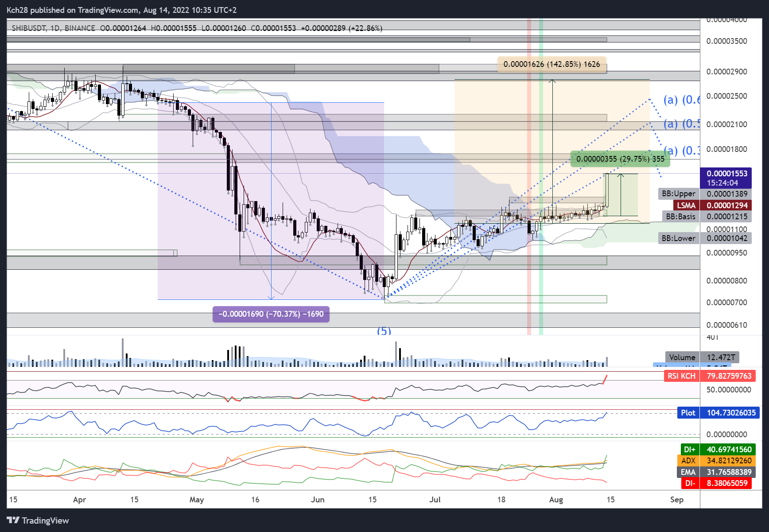
Task: Click the price axis level 0.00003500
Action: point(726,41)
